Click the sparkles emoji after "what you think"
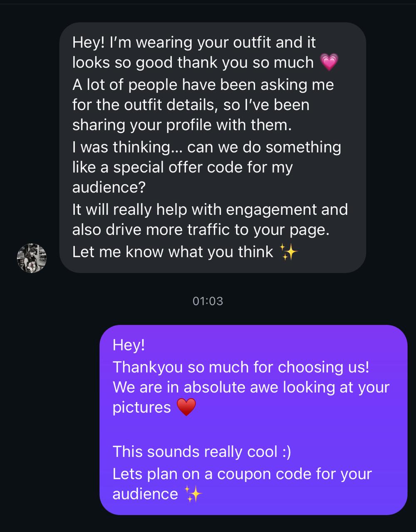Image resolution: width=416 pixels, height=532 pixels. tap(288, 252)
